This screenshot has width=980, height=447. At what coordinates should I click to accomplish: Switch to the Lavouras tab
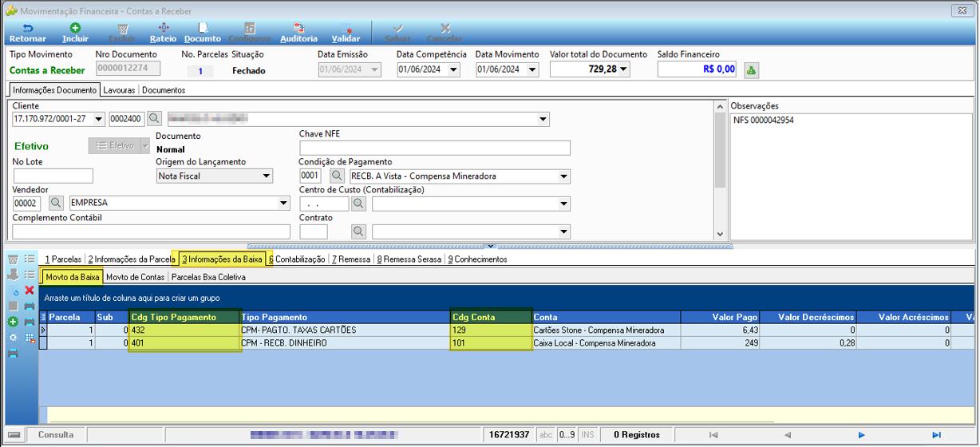(x=120, y=90)
